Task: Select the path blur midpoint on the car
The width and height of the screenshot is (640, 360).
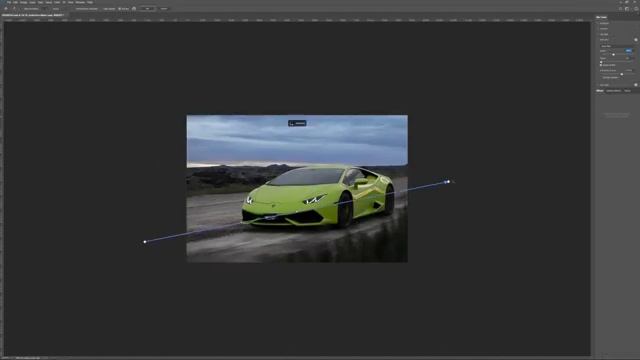Action: [297, 211]
